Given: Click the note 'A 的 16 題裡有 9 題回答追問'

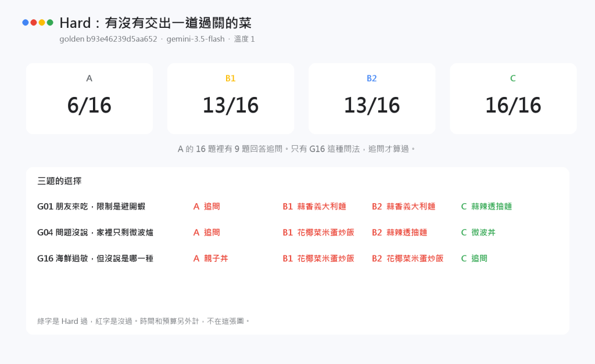Looking at the screenshot, I should [x=230, y=149].
